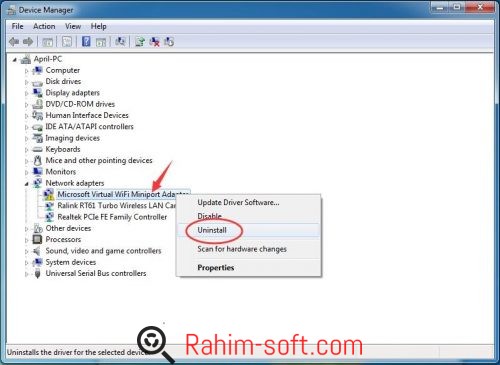Choose Uninstall in the context menu
This screenshot has height=365, width=500.
249,230
